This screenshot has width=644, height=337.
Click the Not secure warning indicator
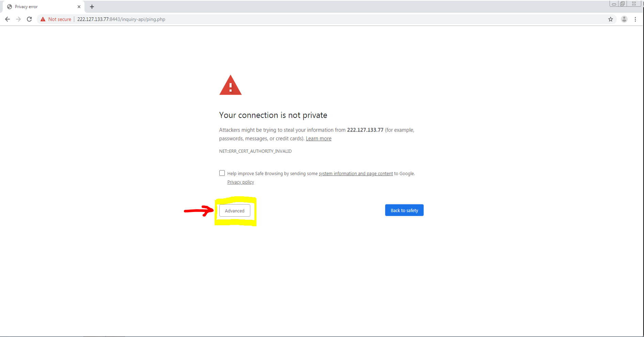click(x=56, y=19)
